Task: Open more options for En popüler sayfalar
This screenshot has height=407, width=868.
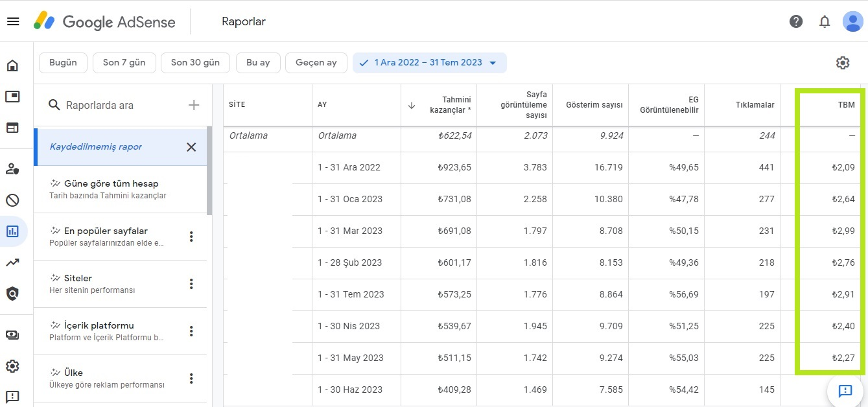Action: [x=191, y=237]
